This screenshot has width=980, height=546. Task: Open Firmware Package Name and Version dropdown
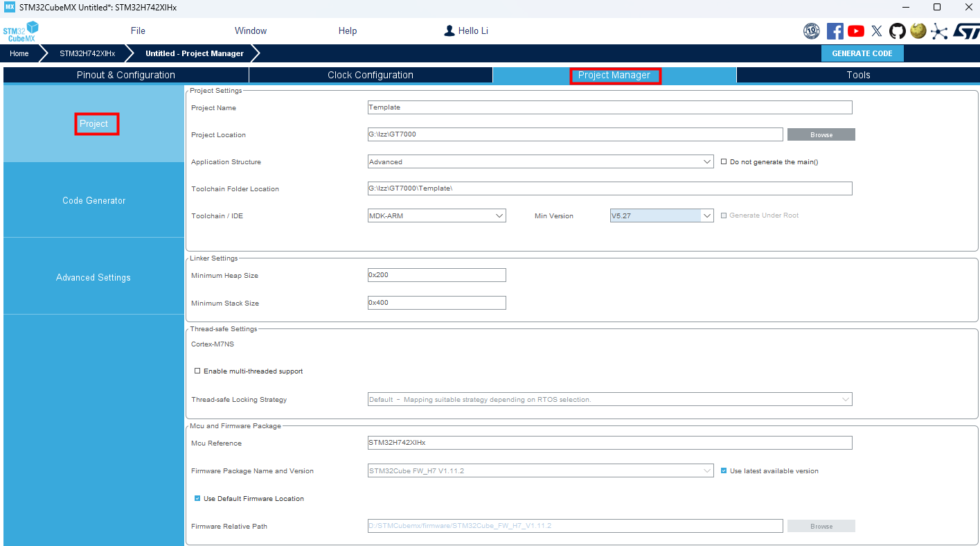(540, 470)
